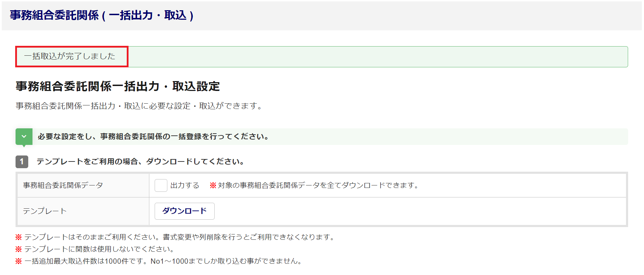Viewport: 644px width, 275px height.
Task: Click the note about 書式変更や列削除
Action: [x=180, y=237]
